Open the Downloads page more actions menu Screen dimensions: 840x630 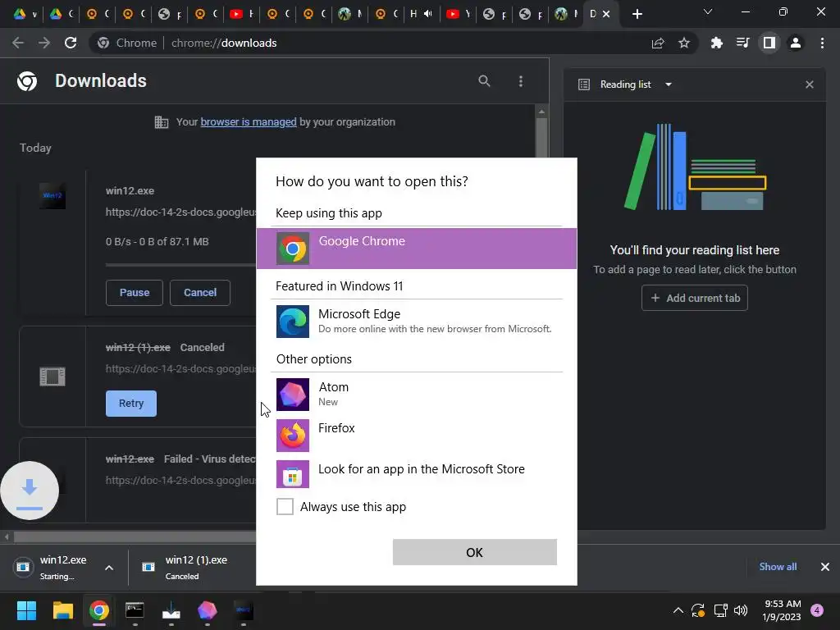click(521, 81)
